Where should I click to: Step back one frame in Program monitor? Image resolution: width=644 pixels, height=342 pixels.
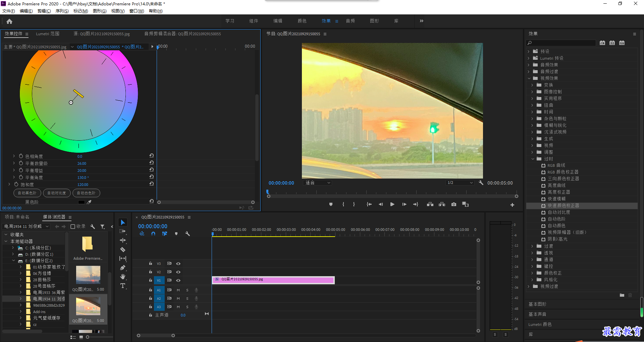coord(381,204)
